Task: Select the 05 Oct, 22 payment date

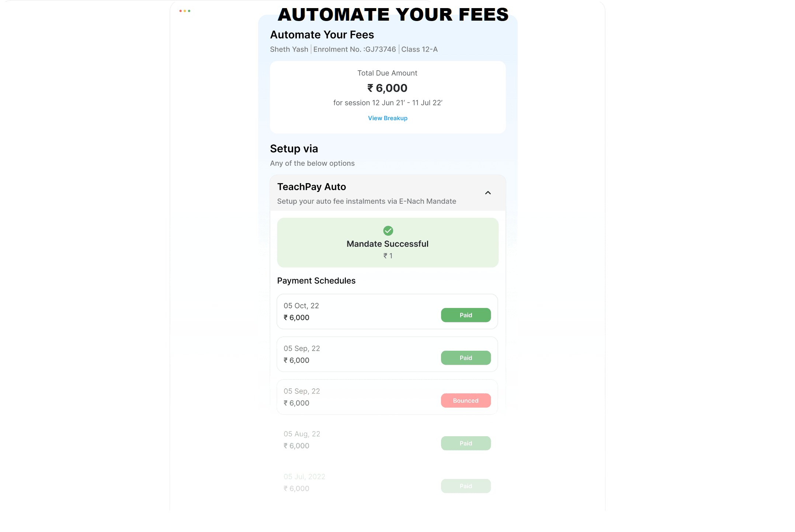Action: 301,306
